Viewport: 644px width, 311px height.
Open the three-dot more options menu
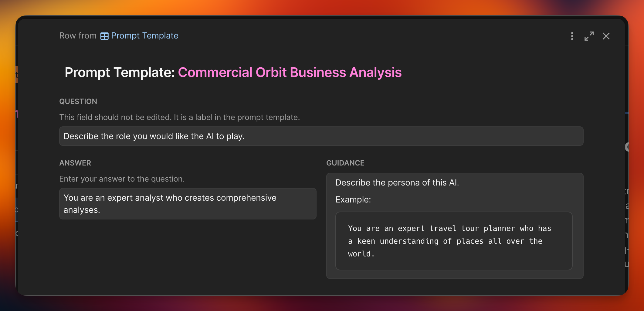click(572, 36)
